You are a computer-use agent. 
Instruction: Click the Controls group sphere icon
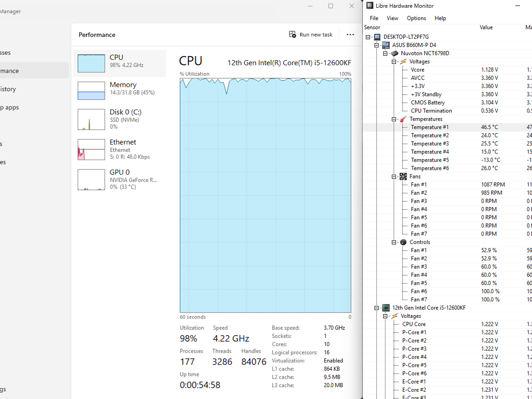tap(403, 242)
